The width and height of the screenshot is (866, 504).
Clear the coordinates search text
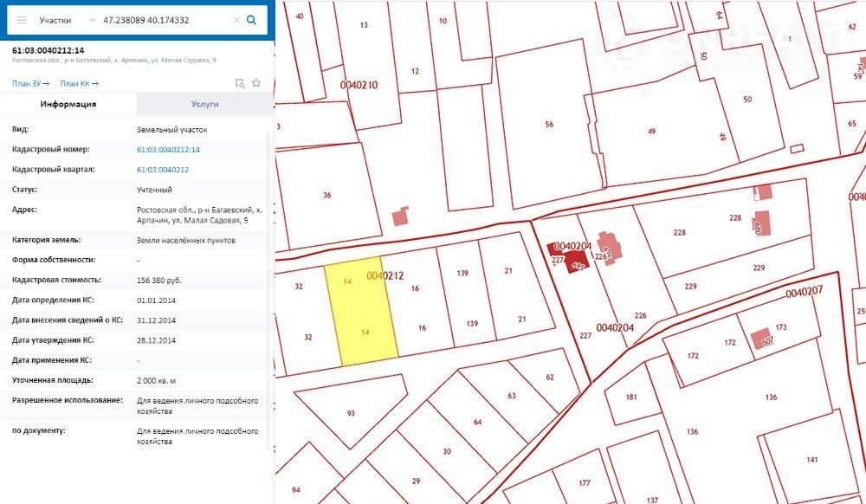pyautogui.click(x=236, y=19)
